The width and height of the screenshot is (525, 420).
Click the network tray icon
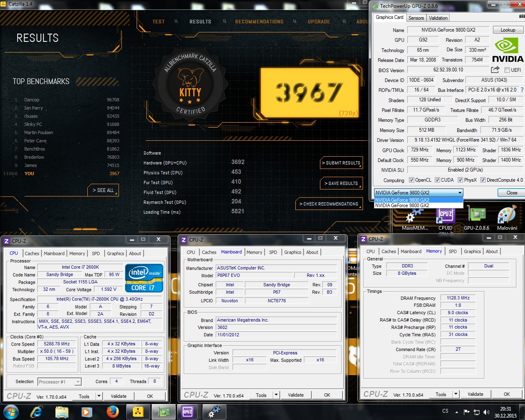(477, 412)
